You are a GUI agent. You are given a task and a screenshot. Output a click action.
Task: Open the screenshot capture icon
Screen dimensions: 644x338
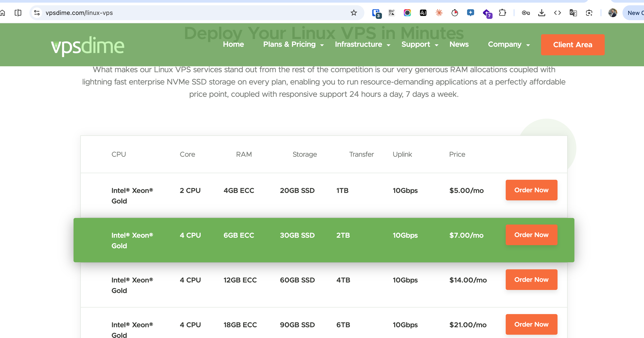click(x=589, y=13)
